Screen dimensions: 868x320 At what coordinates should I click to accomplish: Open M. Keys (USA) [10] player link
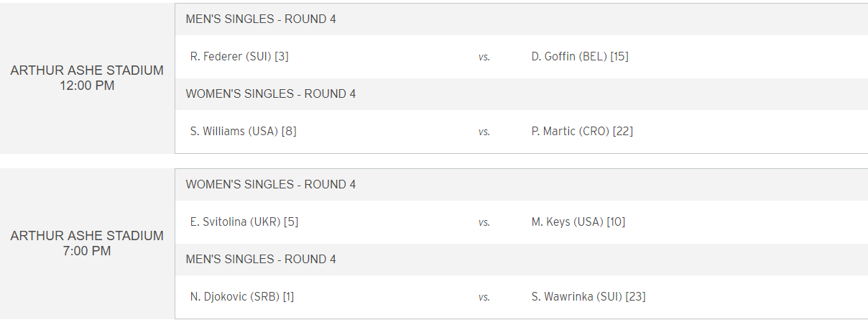[x=578, y=221]
